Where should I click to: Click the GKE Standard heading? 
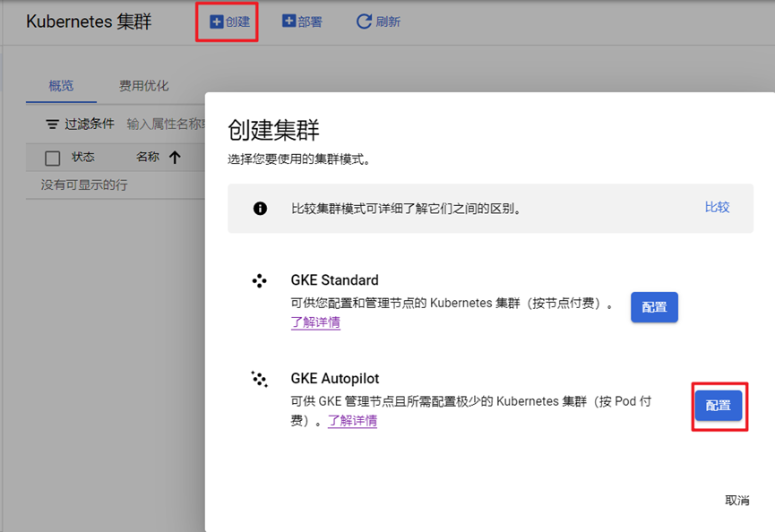pyautogui.click(x=334, y=280)
